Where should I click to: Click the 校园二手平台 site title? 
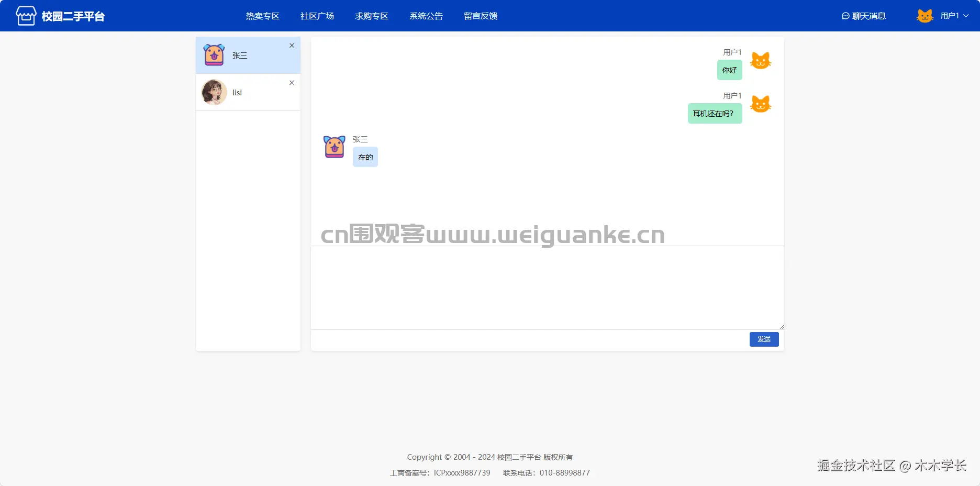(73, 16)
